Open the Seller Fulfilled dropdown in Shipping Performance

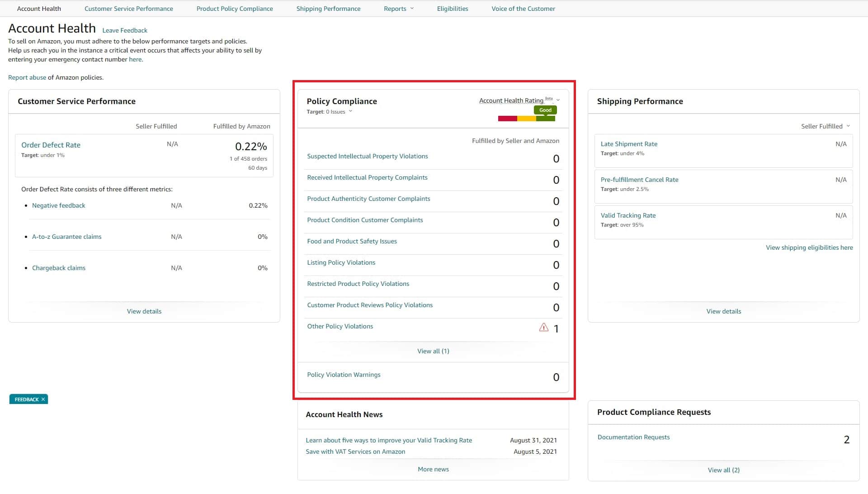click(826, 126)
